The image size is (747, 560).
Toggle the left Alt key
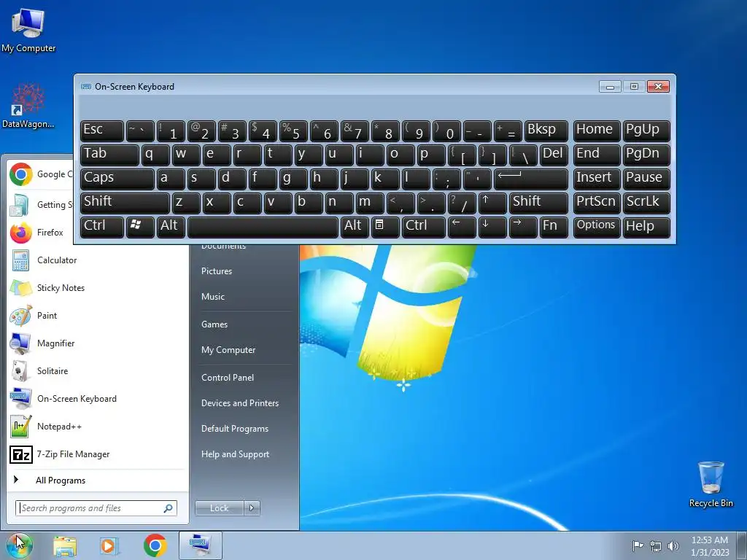171,227
